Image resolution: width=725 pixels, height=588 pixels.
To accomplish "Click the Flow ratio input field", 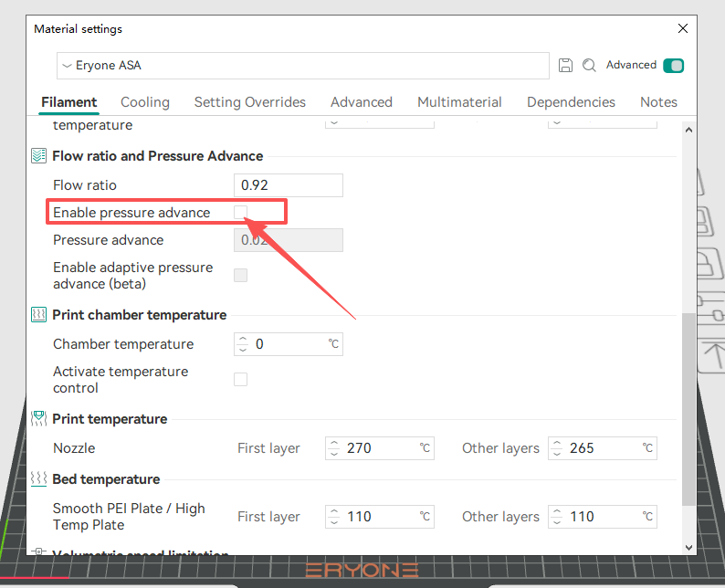I will pos(289,185).
